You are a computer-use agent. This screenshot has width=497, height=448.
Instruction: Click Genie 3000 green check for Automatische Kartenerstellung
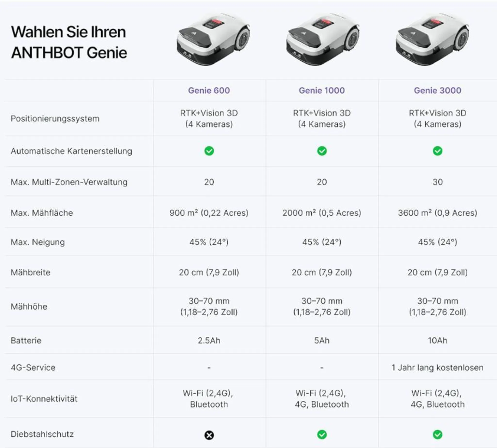(x=437, y=151)
